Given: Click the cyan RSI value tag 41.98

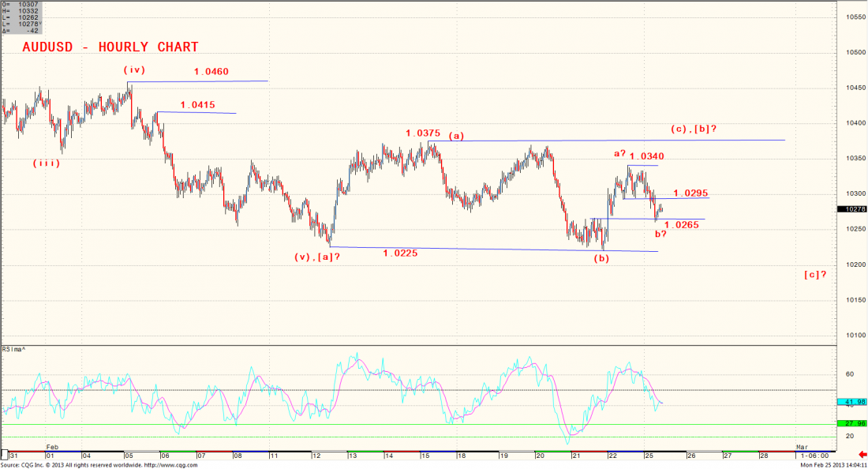Looking at the screenshot, I should click(x=851, y=402).
